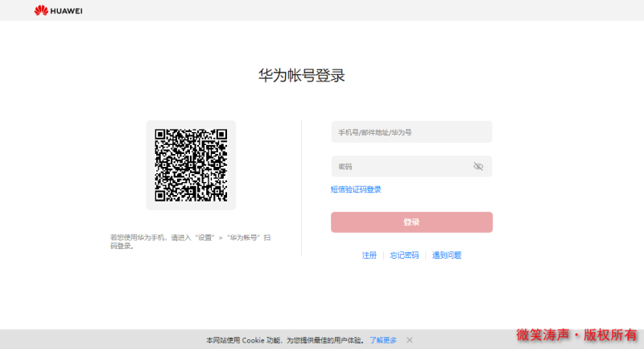Click the cookie notice text 本网站使用 Cookie 功能

coord(243,340)
